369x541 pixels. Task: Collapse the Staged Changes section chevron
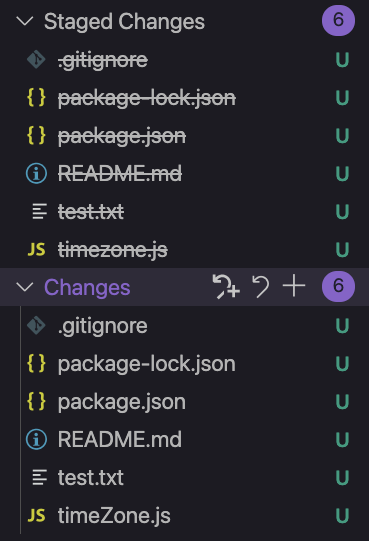(x=25, y=21)
